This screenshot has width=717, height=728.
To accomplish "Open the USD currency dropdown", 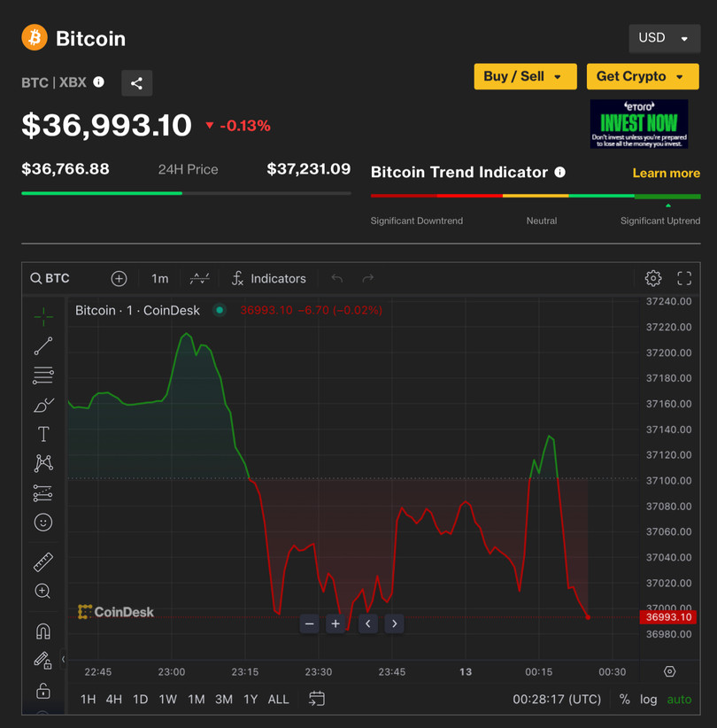I will pos(664,38).
